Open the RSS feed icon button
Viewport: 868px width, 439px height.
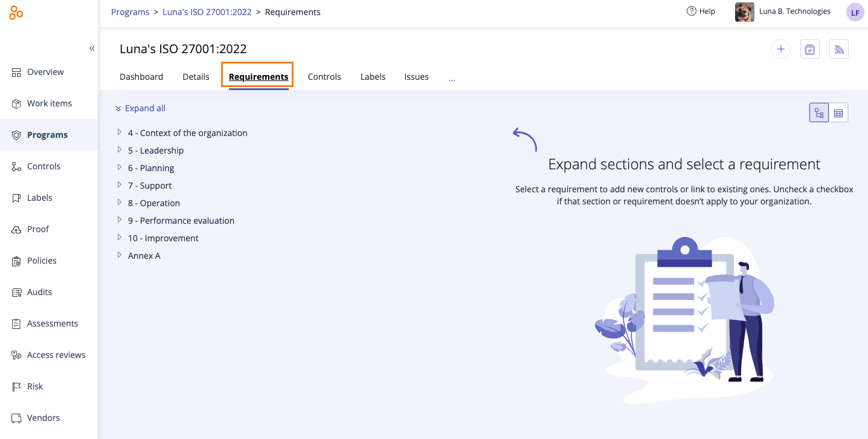pos(839,49)
